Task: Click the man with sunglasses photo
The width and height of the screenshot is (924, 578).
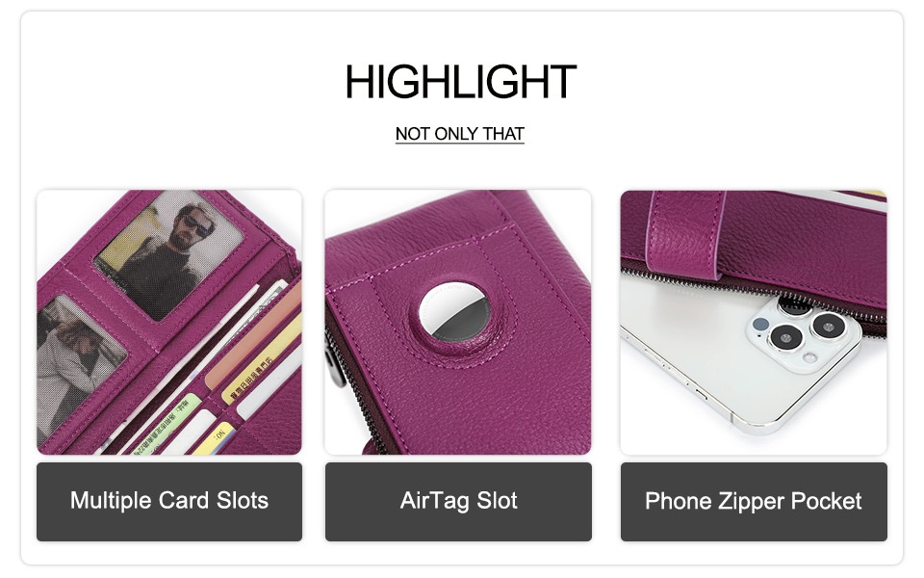Action: [171, 253]
